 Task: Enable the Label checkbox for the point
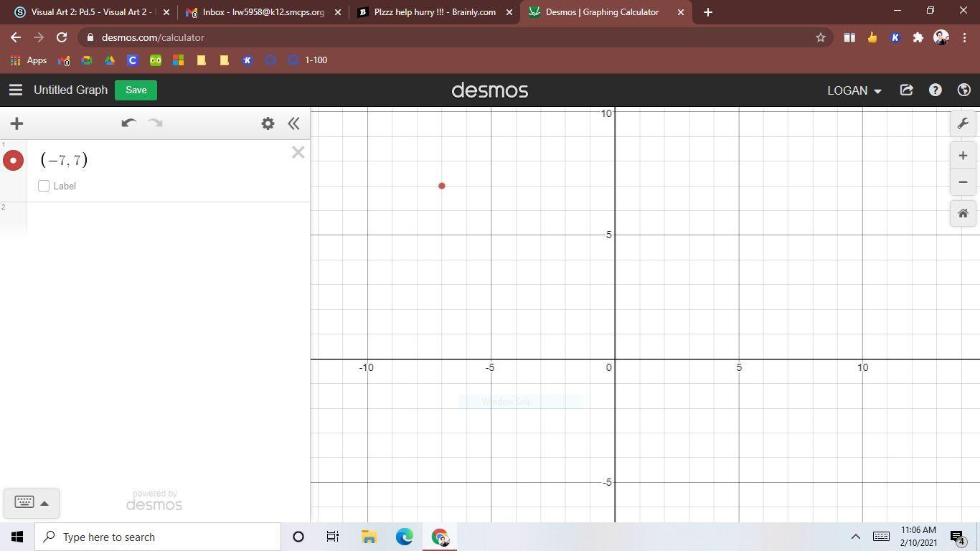(44, 186)
